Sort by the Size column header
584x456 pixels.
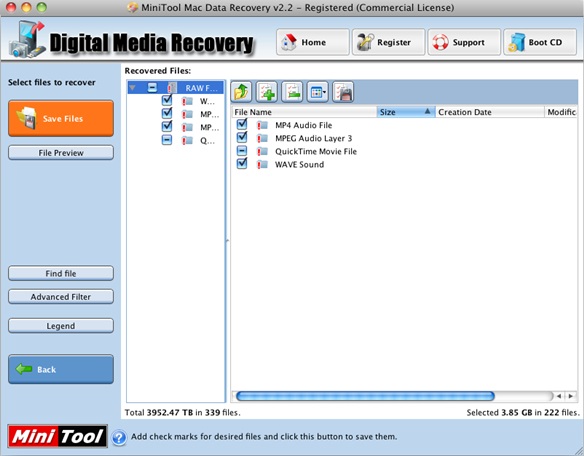(406, 112)
